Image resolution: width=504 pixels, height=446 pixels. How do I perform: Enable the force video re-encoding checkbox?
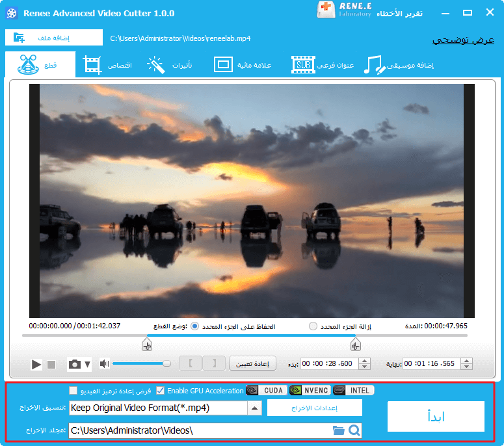pos(73,391)
